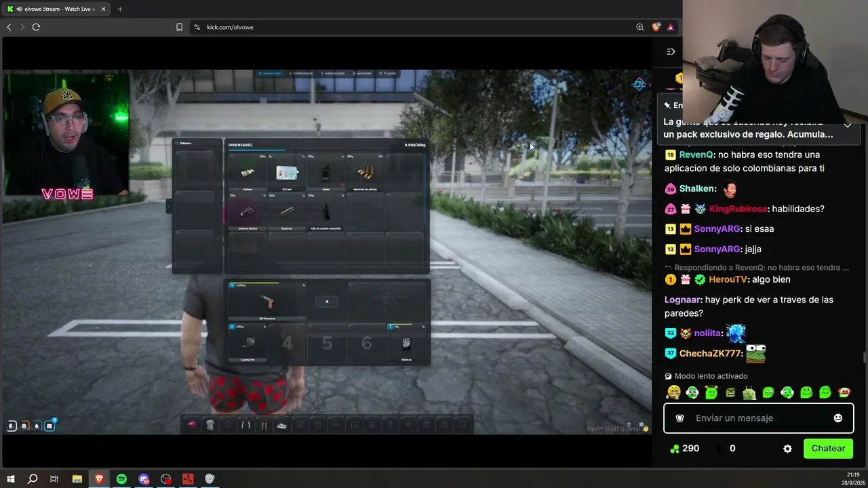
Task: Click the t-shirt clothing slot icon
Action: [x=210, y=425]
